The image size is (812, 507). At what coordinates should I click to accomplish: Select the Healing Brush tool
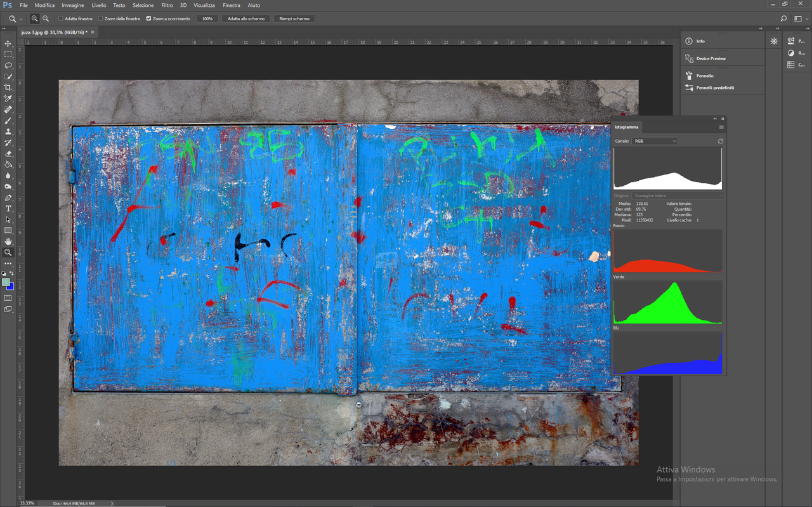pyautogui.click(x=8, y=109)
